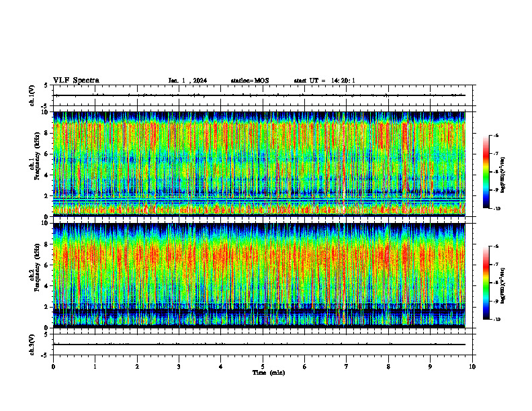Click the ch.1 colorbar tick "-8"
The height and width of the screenshot is (411, 532).
click(496, 172)
